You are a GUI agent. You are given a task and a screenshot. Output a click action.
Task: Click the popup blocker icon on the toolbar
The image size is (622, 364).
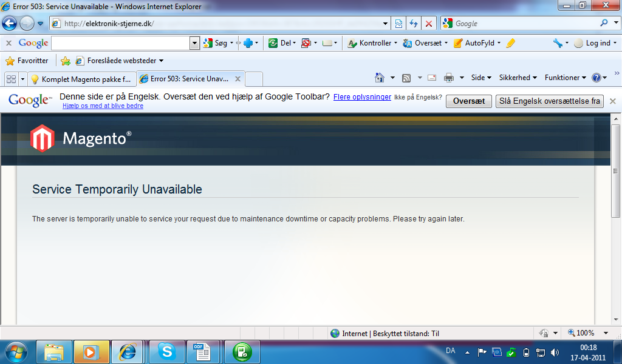tap(306, 43)
